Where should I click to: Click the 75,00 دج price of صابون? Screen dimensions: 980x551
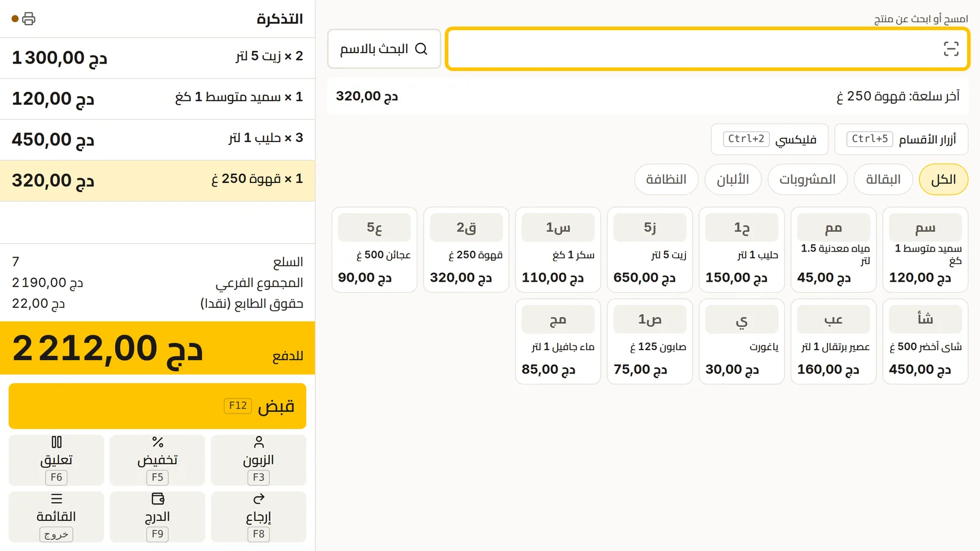pos(640,370)
